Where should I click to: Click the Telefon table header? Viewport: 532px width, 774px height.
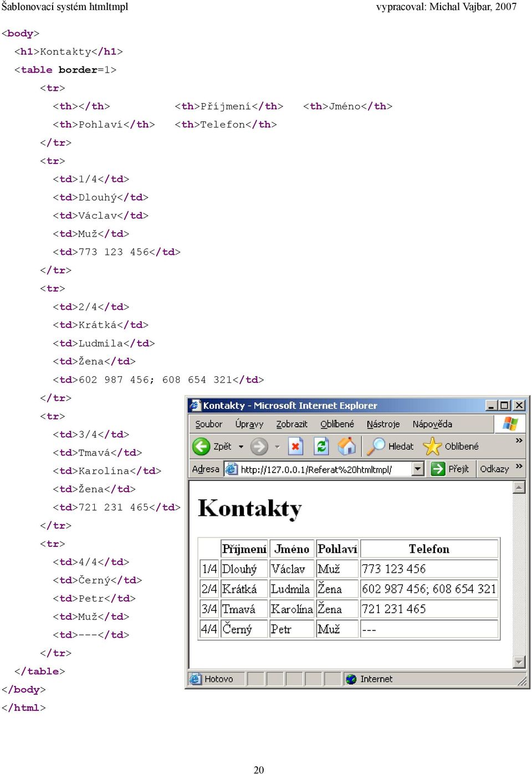[x=429, y=549]
